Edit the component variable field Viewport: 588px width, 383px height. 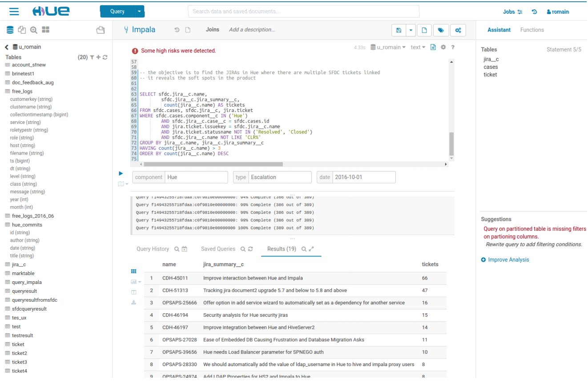tap(196, 177)
